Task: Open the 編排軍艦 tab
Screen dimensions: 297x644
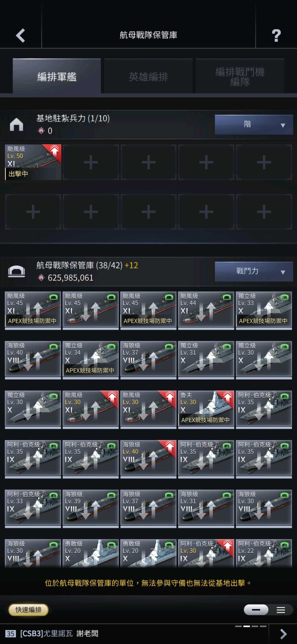Action: point(57,77)
